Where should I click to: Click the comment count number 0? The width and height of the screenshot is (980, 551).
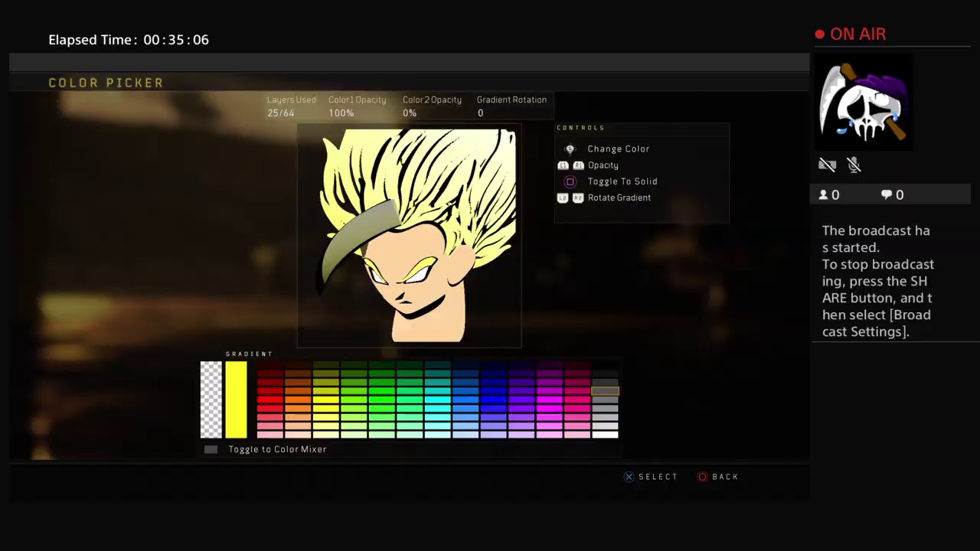(x=900, y=195)
